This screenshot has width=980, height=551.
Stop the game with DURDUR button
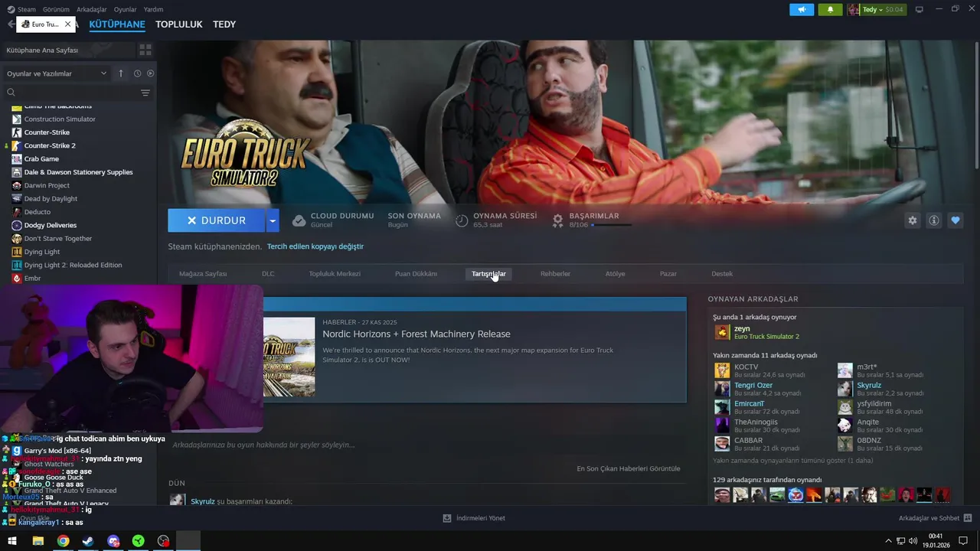(x=217, y=220)
